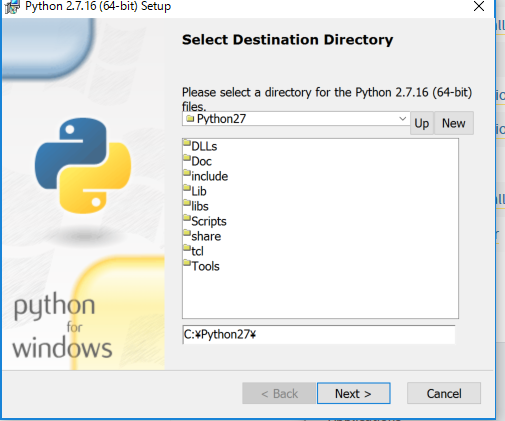Open the Python27 directory dropdown
Image resolution: width=505 pixels, height=421 pixels.
click(296, 119)
